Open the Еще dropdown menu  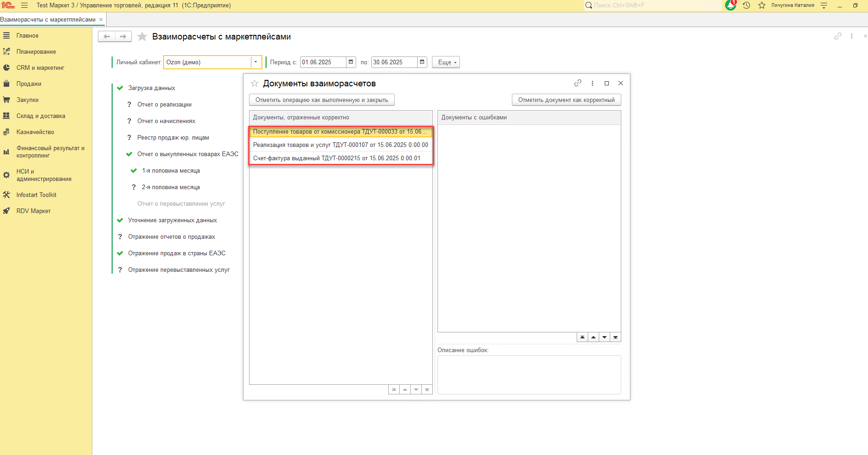tap(446, 62)
